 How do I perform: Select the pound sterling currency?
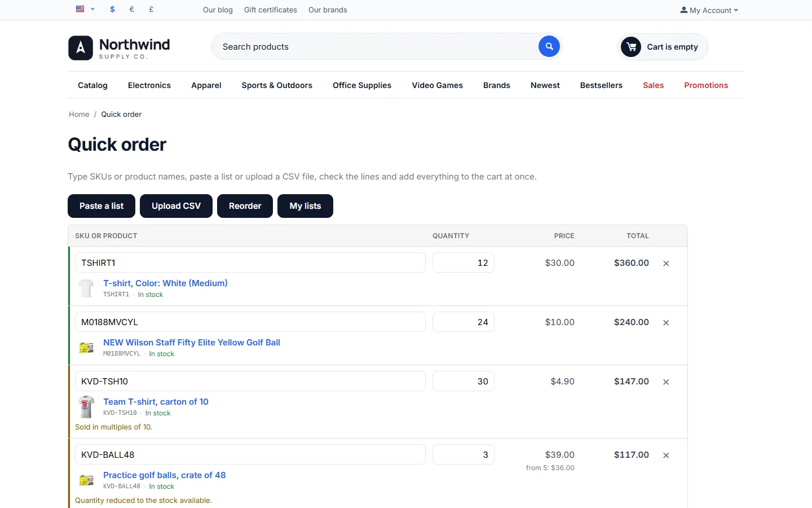[151, 10]
